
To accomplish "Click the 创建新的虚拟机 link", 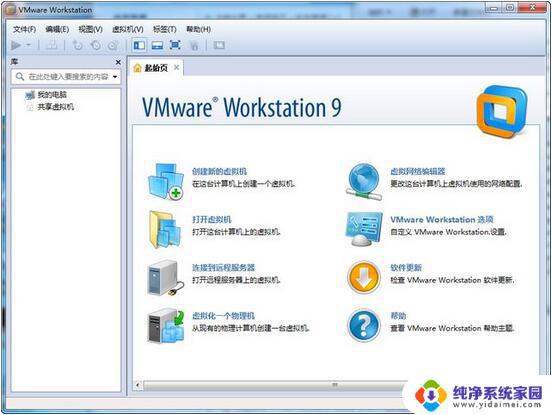I will 219,171.
